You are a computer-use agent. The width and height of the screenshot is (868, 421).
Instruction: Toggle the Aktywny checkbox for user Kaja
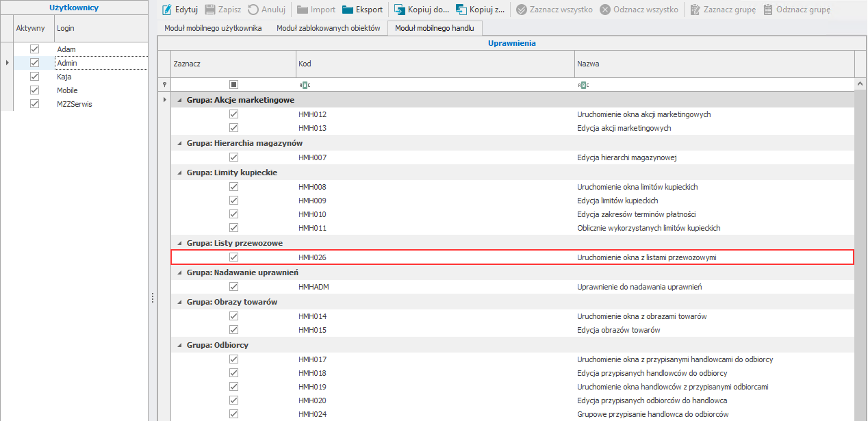click(x=34, y=77)
